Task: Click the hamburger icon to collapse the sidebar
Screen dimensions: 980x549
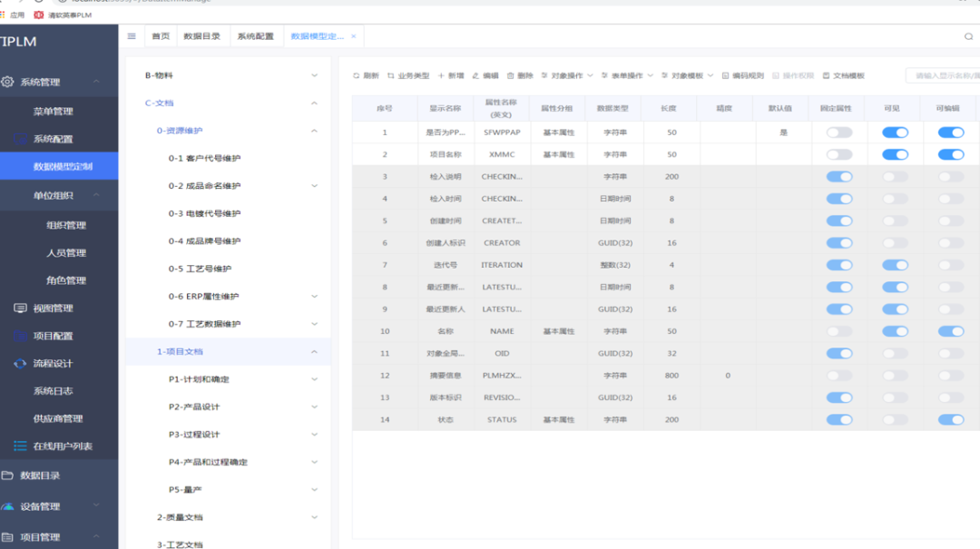Action: [132, 36]
